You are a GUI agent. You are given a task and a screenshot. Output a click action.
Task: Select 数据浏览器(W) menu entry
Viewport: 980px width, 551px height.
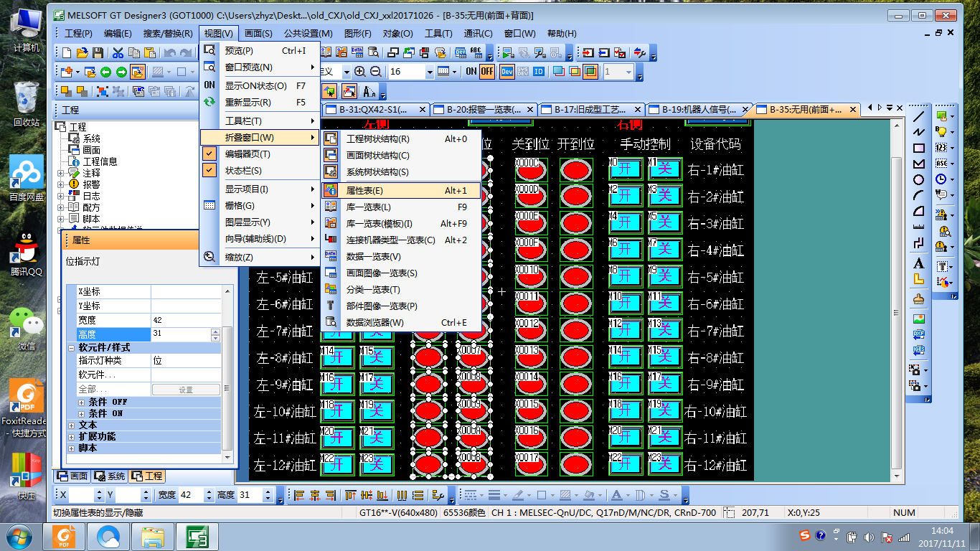374,323
